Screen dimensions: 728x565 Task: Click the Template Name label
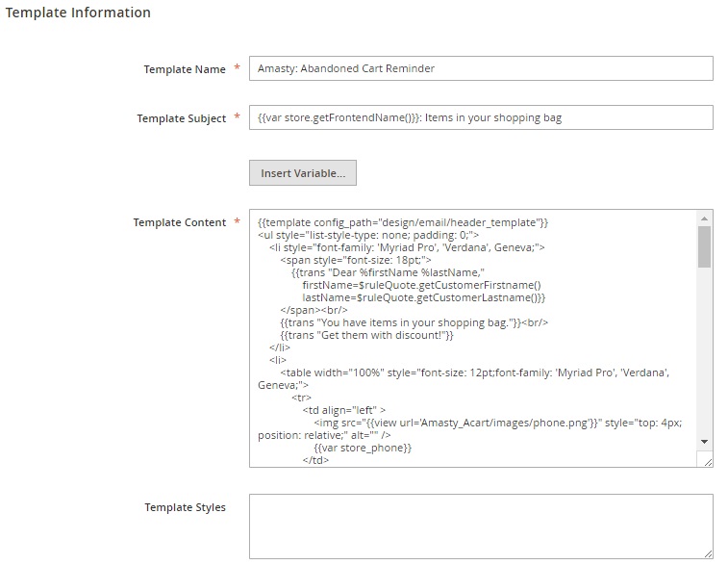(x=185, y=69)
